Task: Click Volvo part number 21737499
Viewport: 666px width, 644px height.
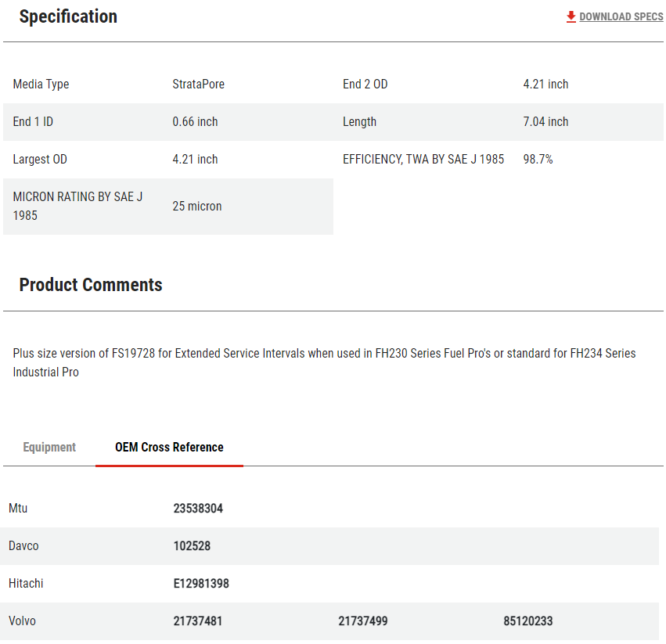Action: (363, 621)
